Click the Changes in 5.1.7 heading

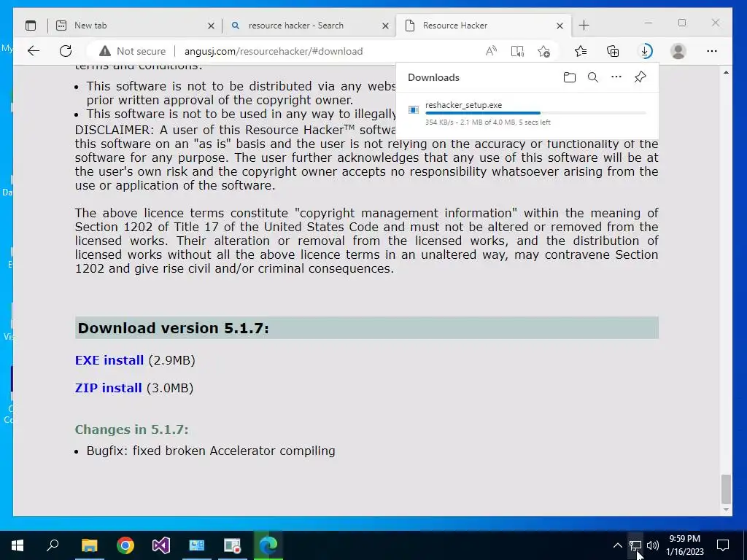point(131,429)
